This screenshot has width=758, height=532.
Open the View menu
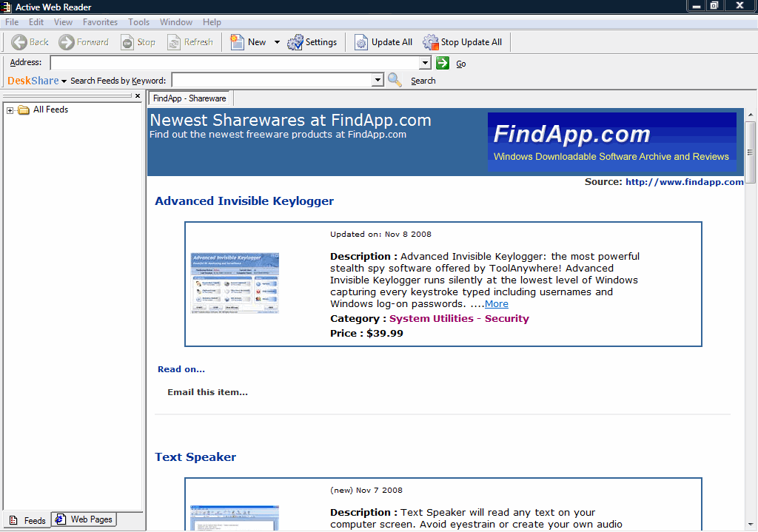[x=64, y=22]
